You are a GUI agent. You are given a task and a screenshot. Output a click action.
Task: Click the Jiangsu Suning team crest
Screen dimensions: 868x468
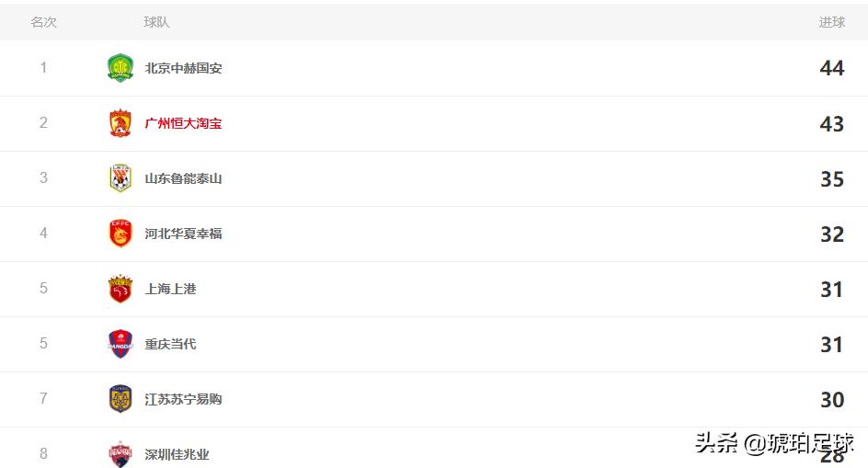[120, 399]
